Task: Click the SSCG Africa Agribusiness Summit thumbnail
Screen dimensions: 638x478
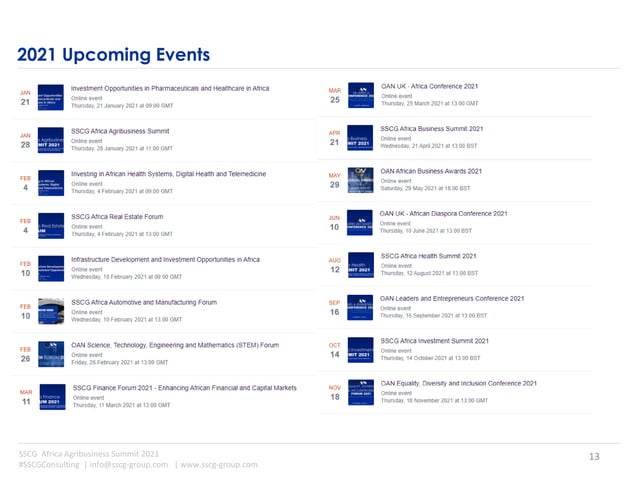Action: click(x=50, y=140)
